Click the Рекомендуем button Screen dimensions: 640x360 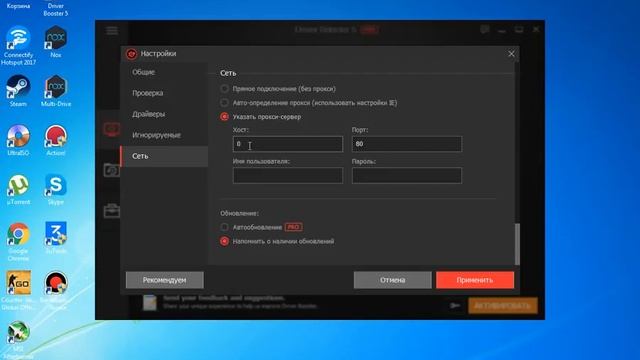(x=164, y=280)
